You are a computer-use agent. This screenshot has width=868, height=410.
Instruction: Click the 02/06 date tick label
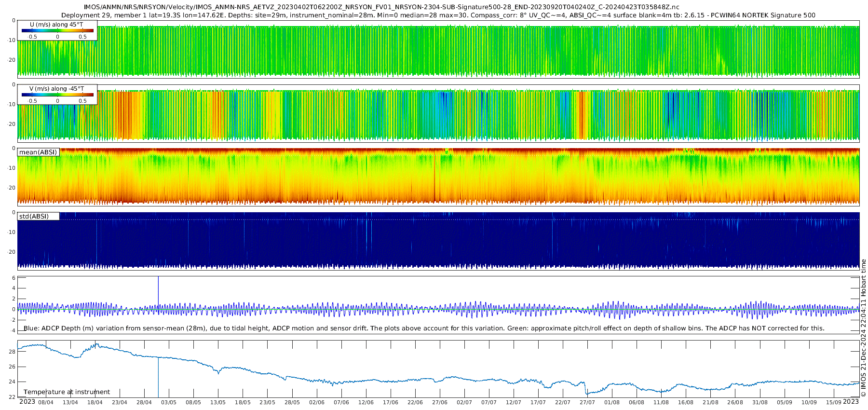(x=316, y=402)
